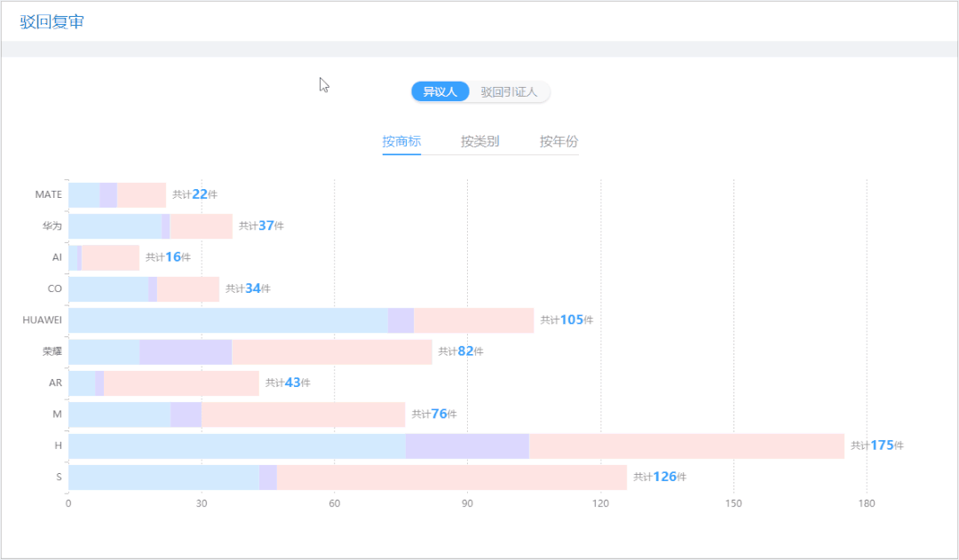959x560 pixels.
Task: Click the 120 value on x-axis
Action: (600, 503)
